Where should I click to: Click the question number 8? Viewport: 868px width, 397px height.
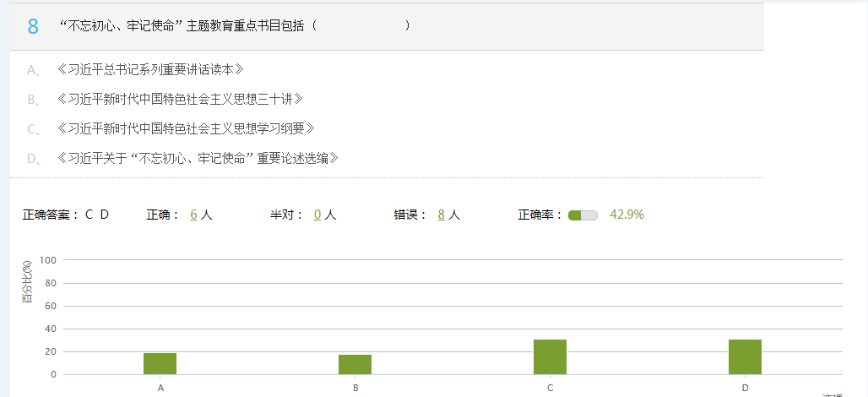coord(33,26)
